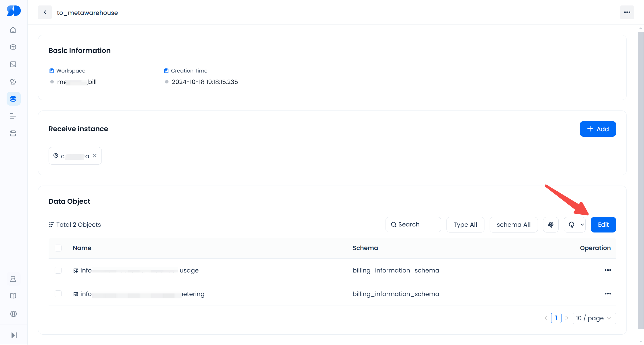Viewport: 644px width, 345px height.
Task: Open the terminal console sidebar icon
Action: [13, 64]
